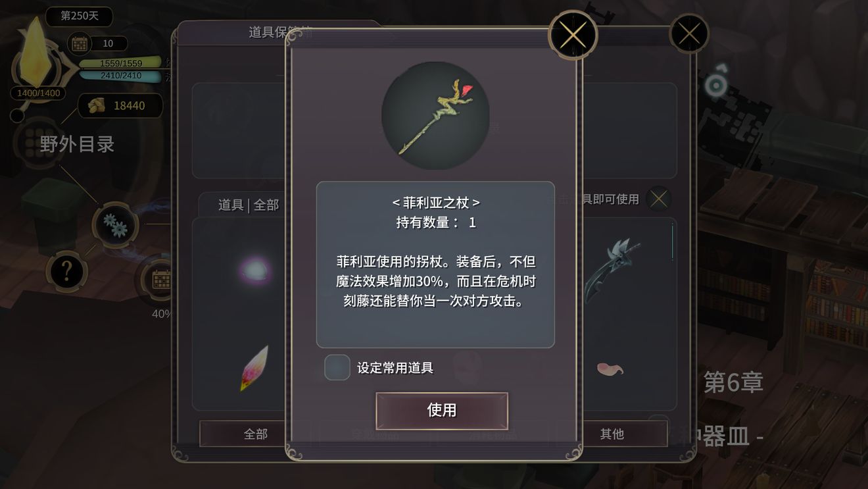Open the question mark help icon
The height and width of the screenshot is (489, 868).
[x=66, y=270]
